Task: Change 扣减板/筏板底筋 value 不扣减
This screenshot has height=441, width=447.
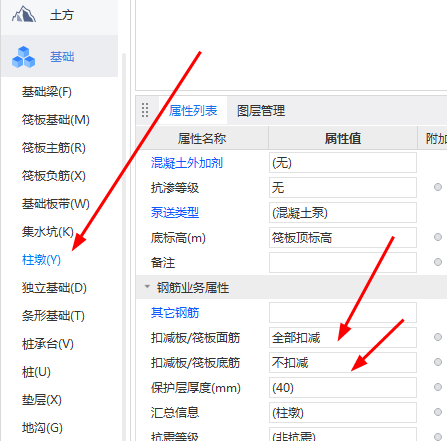Action: [x=343, y=362]
